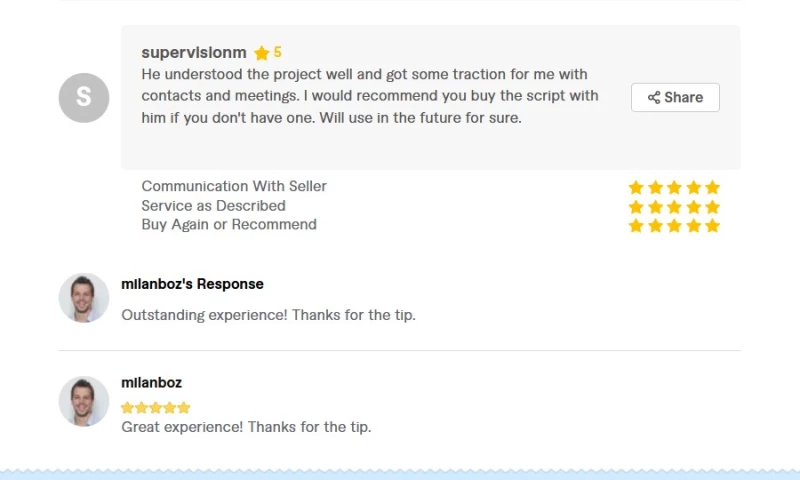This screenshot has height=480, width=800.
Task: Click the gray S avatar of supervisionm
Action: 84,97
